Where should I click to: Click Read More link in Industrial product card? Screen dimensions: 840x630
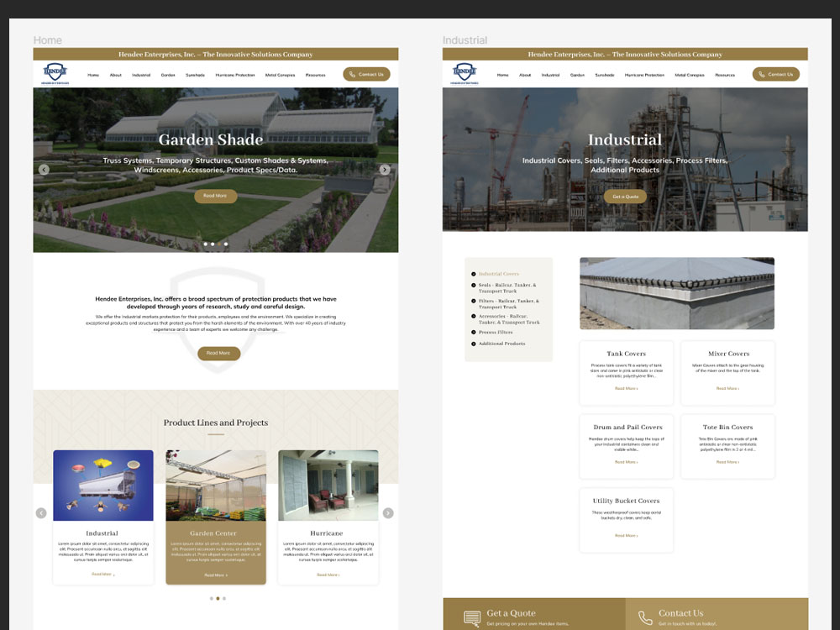(x=102, y=575)
